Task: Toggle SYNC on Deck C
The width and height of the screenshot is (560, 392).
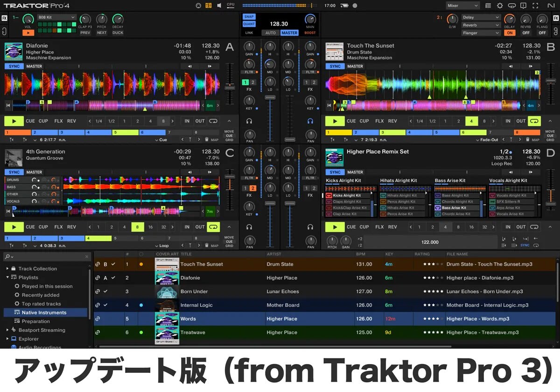Action: click(x=14, y=172)
